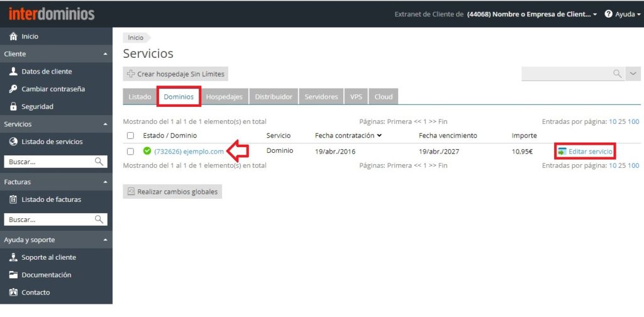Collapse the Ayuda y soporte sidebar section
Image resolution: width=644 pixels, height=317 pixels.
105,240
